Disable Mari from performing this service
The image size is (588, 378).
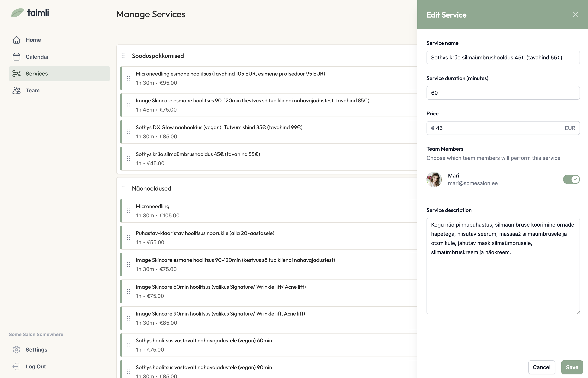[571, 179]
